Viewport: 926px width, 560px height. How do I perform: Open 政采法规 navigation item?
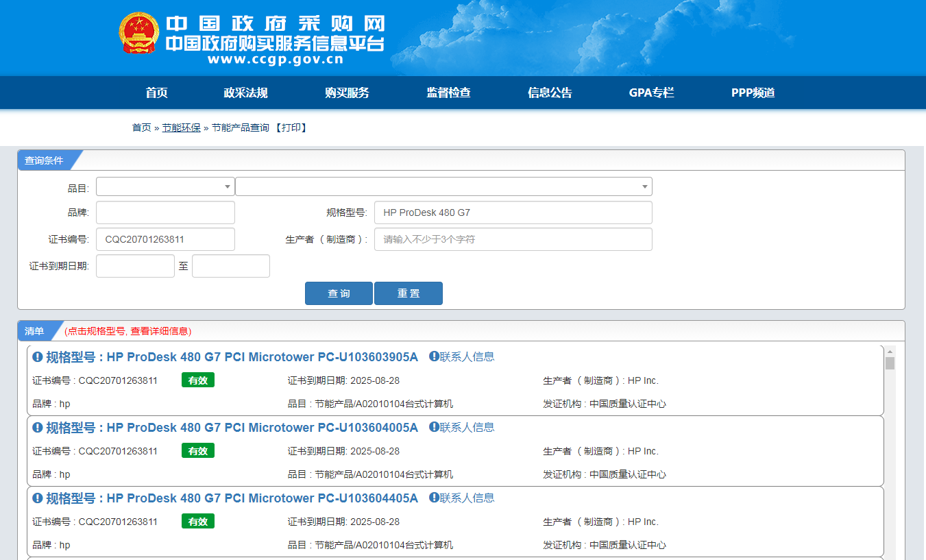point(245,93)
